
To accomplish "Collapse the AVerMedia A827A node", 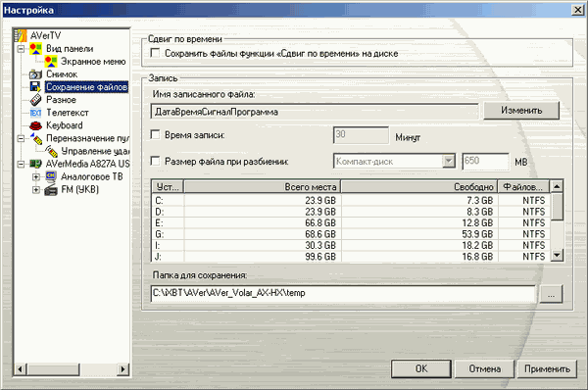I will tap(21, 164).
